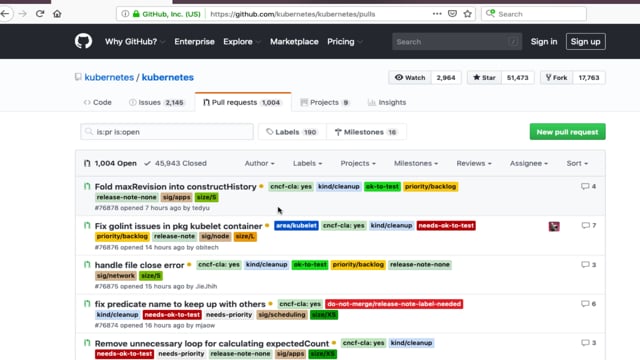Open the 17,763 forks count
The image size is (640, 360).
[589, 78]
